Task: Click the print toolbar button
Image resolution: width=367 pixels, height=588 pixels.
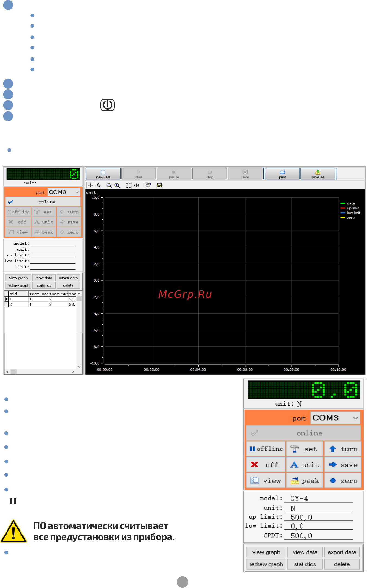Action: point(282,174)
